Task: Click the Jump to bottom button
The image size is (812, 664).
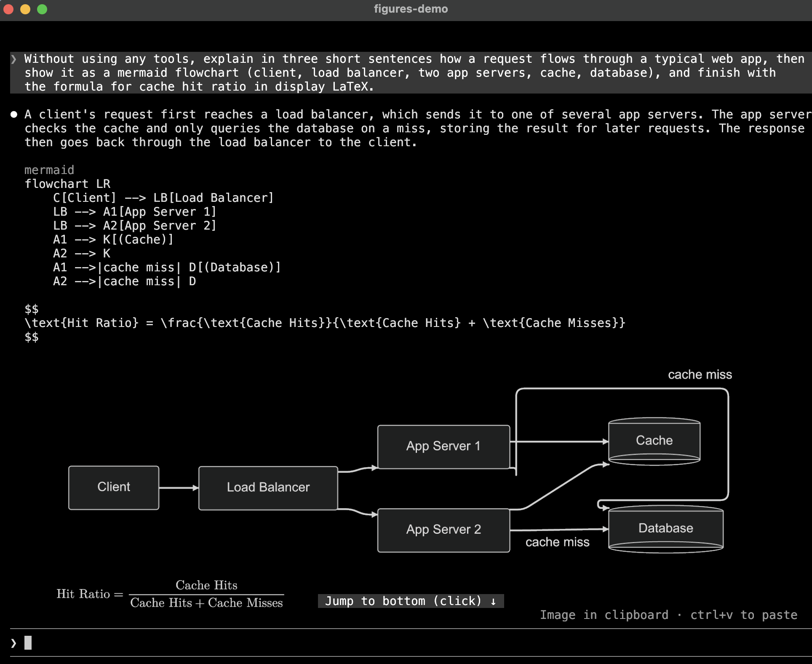Action: tap(411, 601)
